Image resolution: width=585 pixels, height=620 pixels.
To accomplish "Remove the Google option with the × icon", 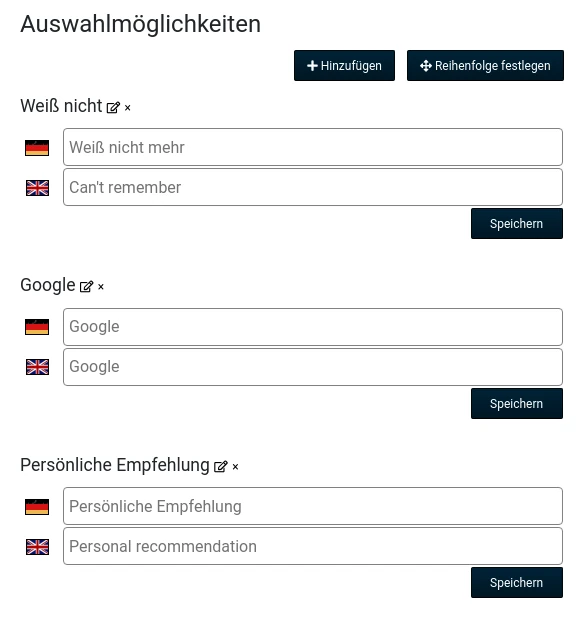I will tap(101, 287).
